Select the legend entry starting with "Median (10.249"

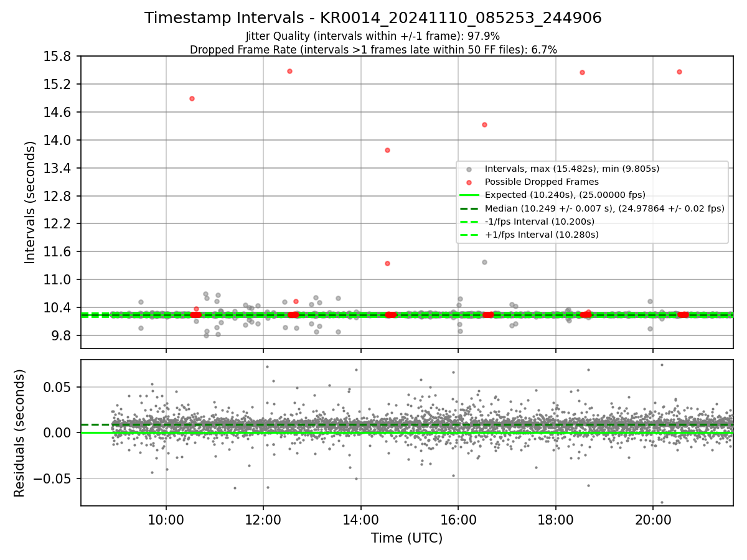tap(604, 208)
